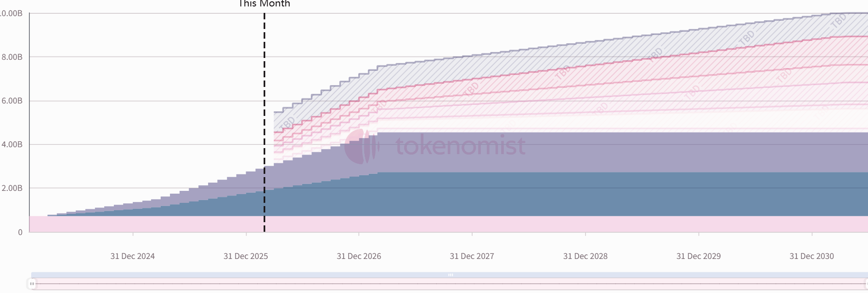Grab the right range slider handle

point(866,284)
